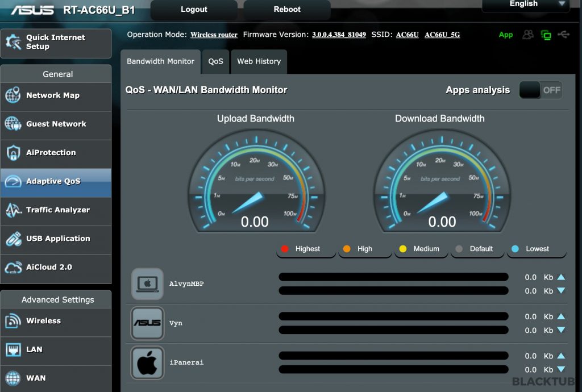
Task: Open the English language dropdown
Action: tap(526, 5)
